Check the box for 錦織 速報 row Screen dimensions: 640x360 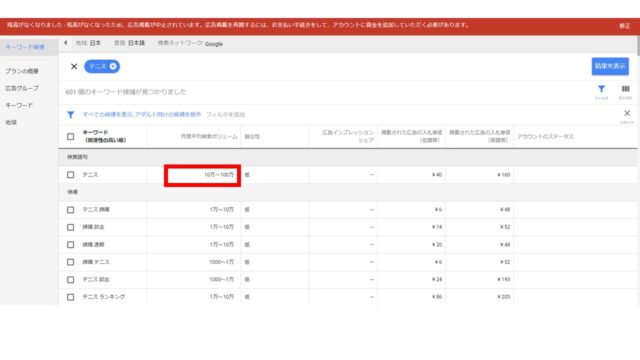[x=71, y=244]
